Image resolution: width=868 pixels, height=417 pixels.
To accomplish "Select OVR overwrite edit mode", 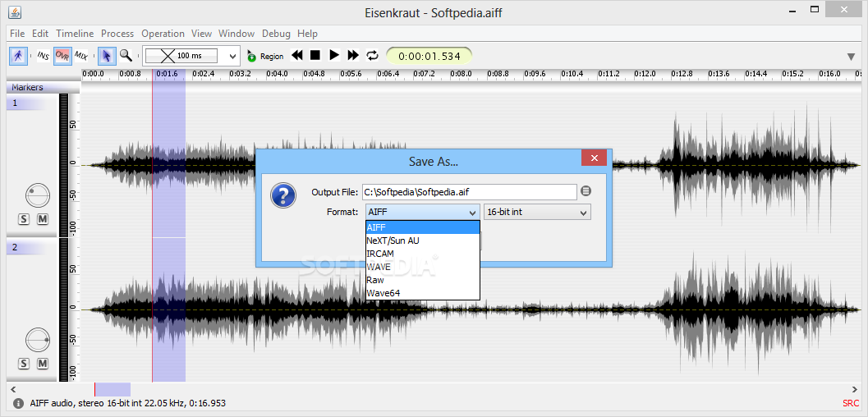I will coord(62,56).
